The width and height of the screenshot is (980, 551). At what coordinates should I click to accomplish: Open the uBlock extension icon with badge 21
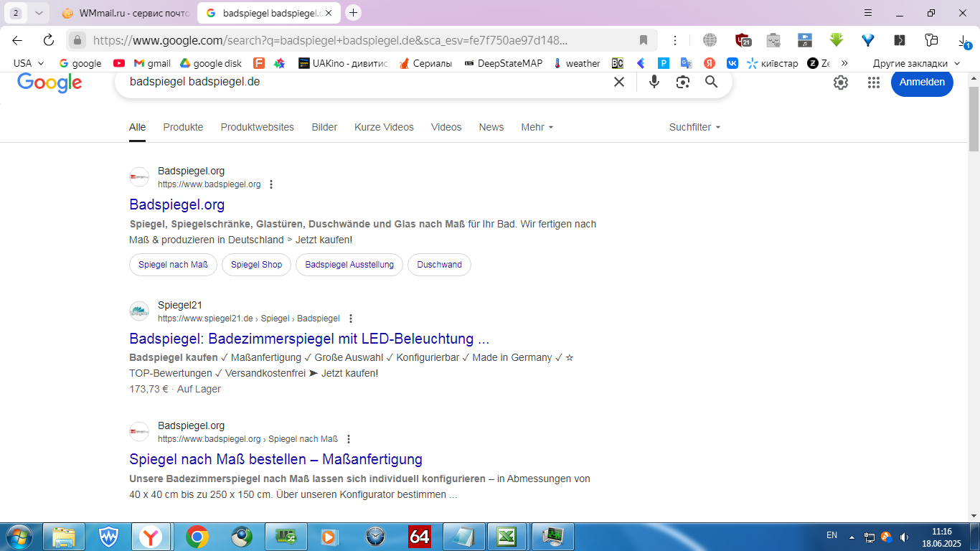pos(743,40)
